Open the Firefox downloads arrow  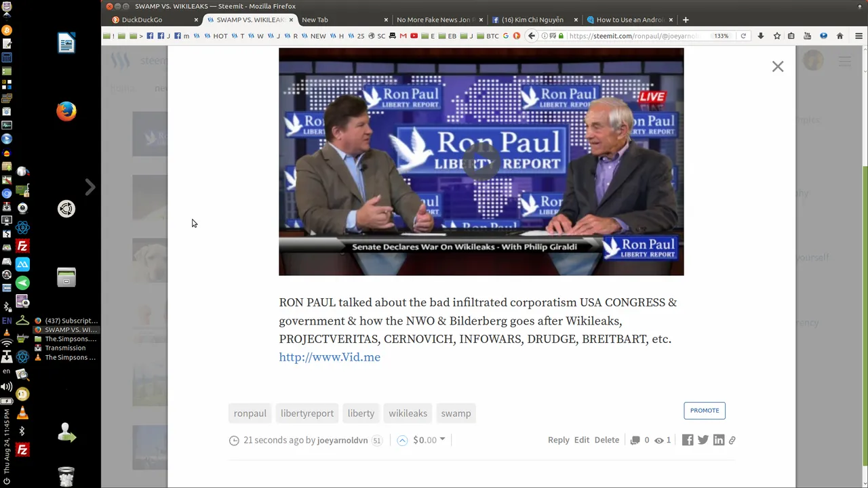pos(761,36)
